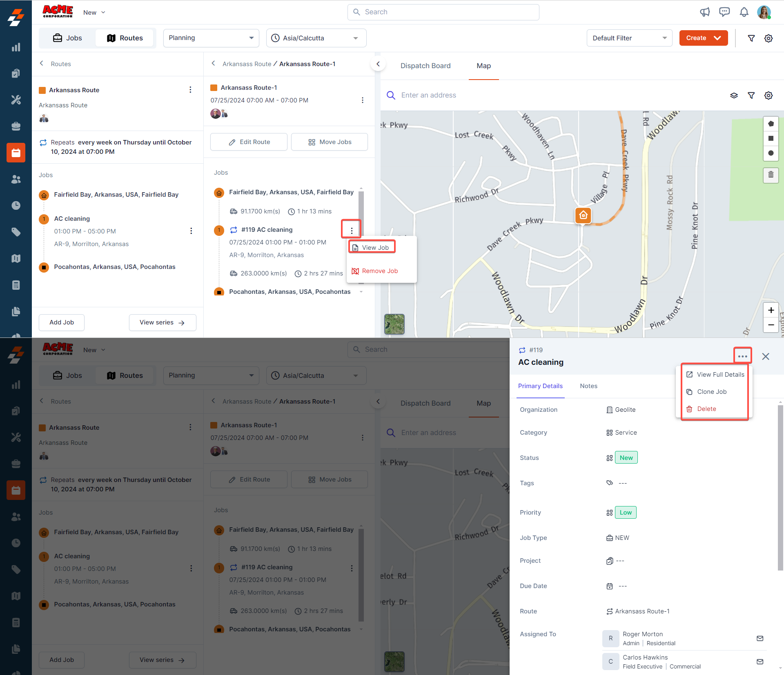Click the Edit Route button
784x675 pixels.
pos(249,142)
